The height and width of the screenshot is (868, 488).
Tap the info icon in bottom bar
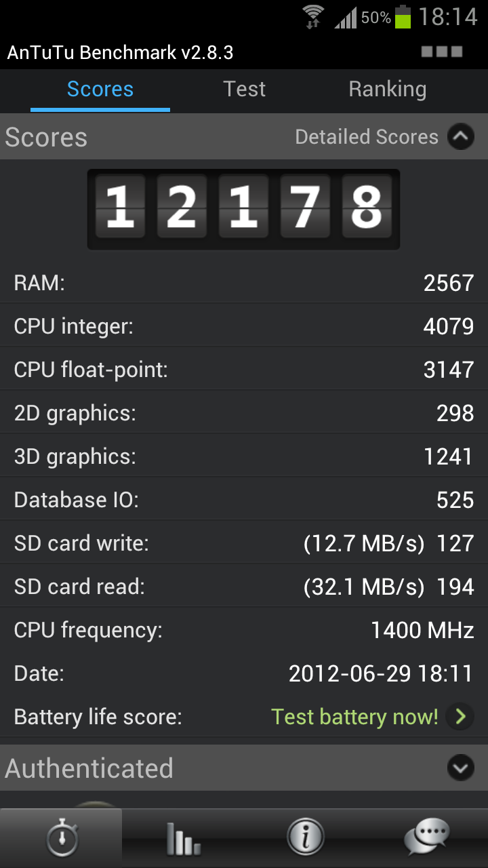click(305, 838)
